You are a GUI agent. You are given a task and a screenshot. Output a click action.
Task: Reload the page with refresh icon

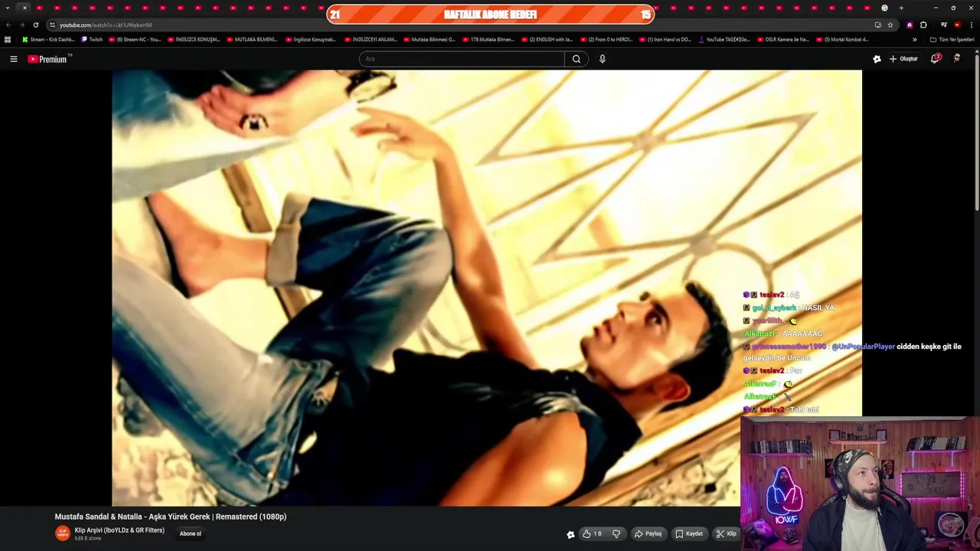point(35,24)
